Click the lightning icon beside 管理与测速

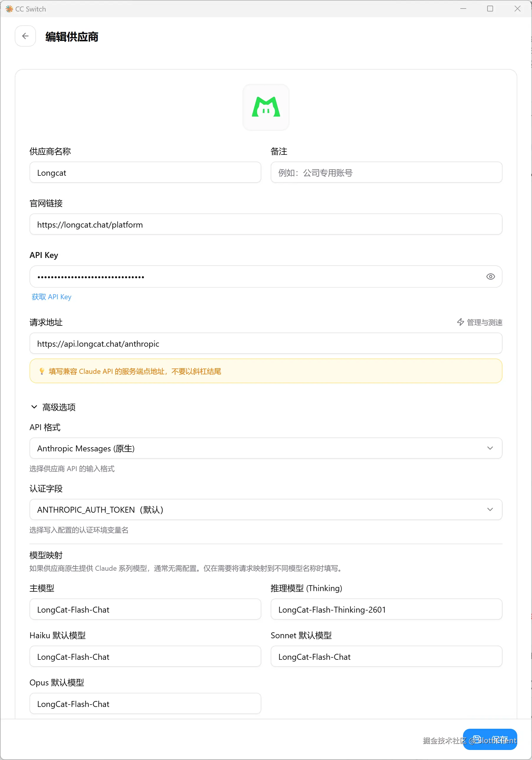[461, 322]
